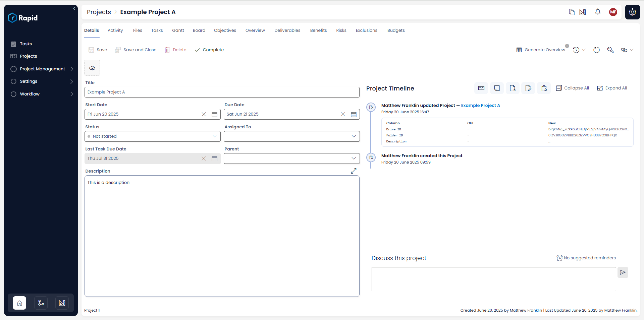644x320 pixels.
Task: Open the Overview tab
Action: coord(255,30)
